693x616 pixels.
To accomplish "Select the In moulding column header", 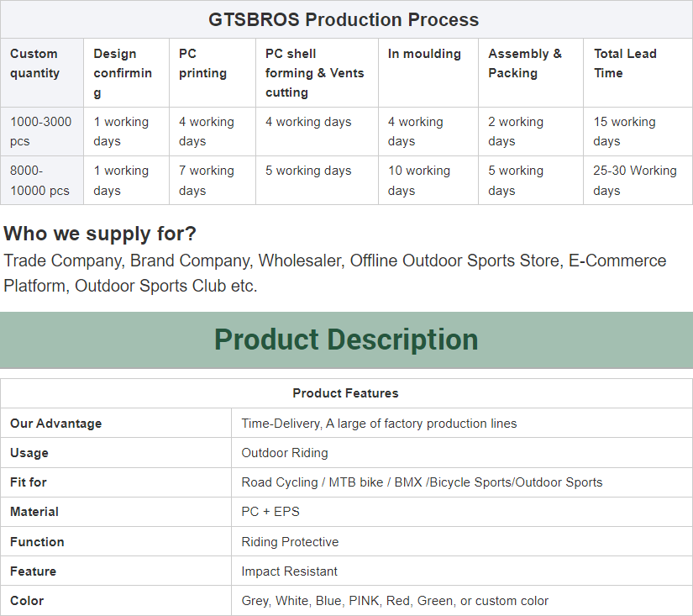I will pos(428,72).
